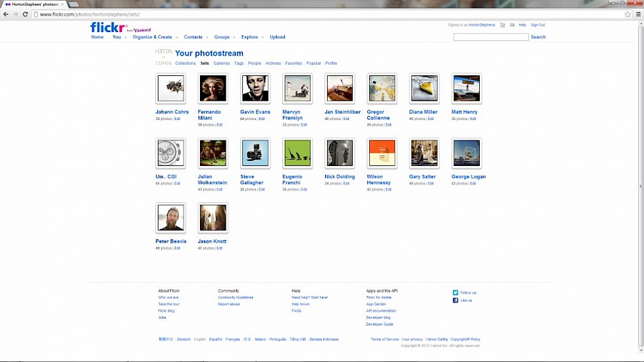The width and height of the screenshot is (644, 362).
Task: Reload the page with refresh icon
Action: (25, 14)
